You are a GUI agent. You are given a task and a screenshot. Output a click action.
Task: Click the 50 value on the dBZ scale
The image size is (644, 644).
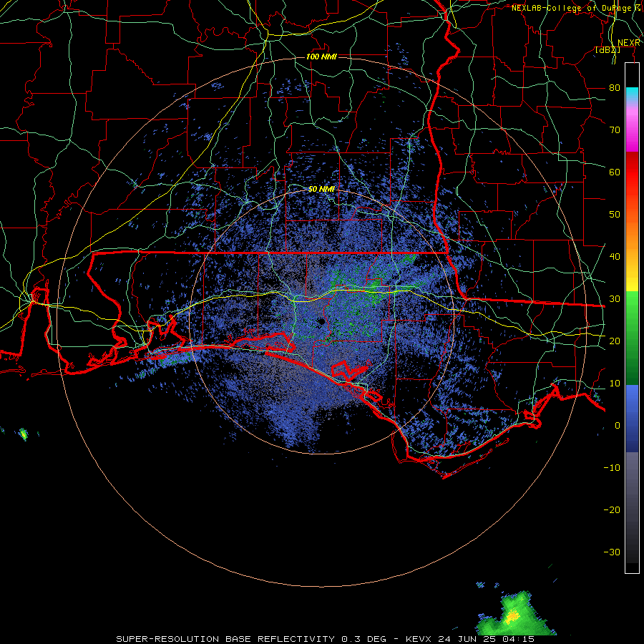click(615, 215)
